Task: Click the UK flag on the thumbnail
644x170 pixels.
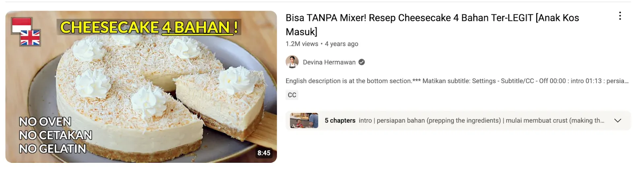Action: [x=30, y=38]
